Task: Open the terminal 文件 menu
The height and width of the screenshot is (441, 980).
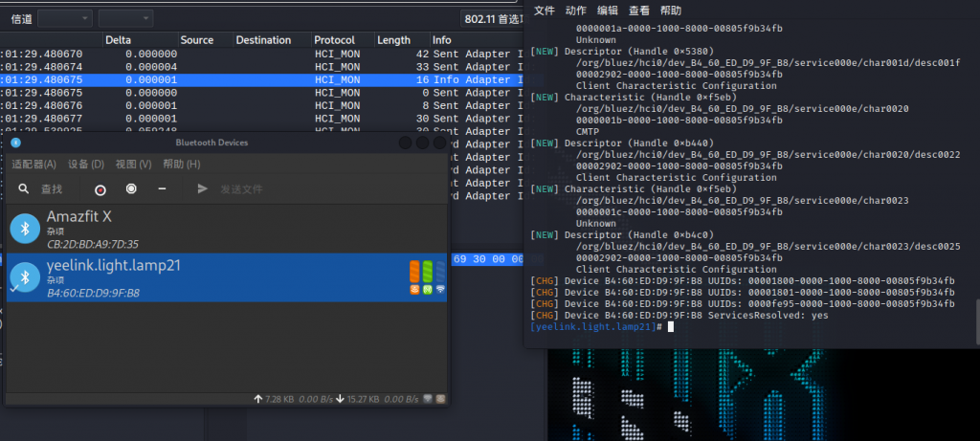Action: 545,11
